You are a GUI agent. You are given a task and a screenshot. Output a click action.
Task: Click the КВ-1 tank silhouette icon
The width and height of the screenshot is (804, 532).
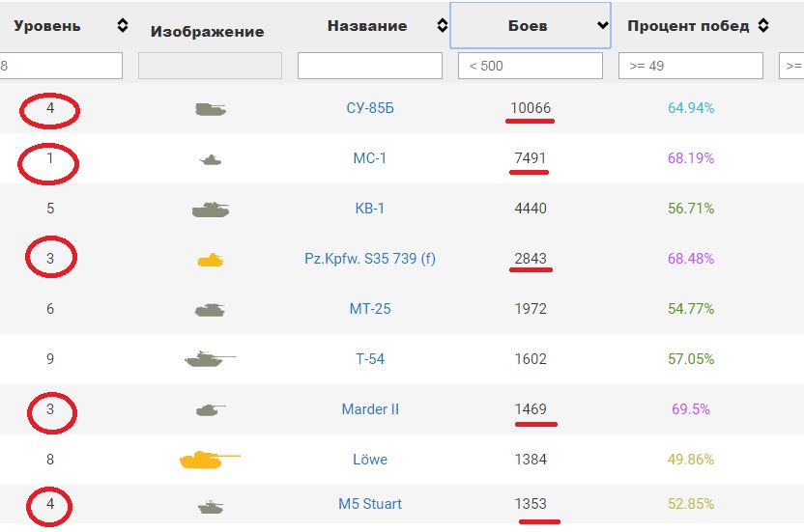click(211, 210)
